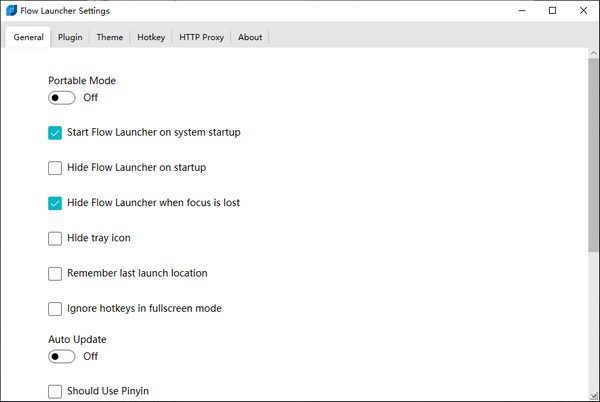The image size is (600, 402).
Task: Open the HTTP Proxy tab
Action: point(201,37)
